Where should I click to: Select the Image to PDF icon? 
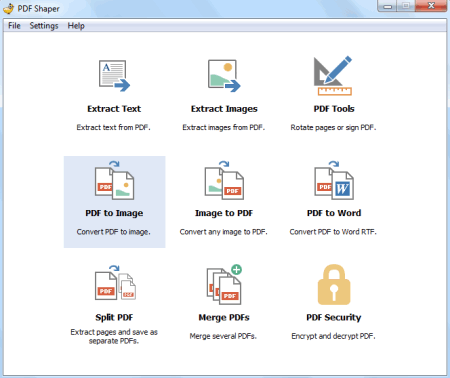pos(224,180)
